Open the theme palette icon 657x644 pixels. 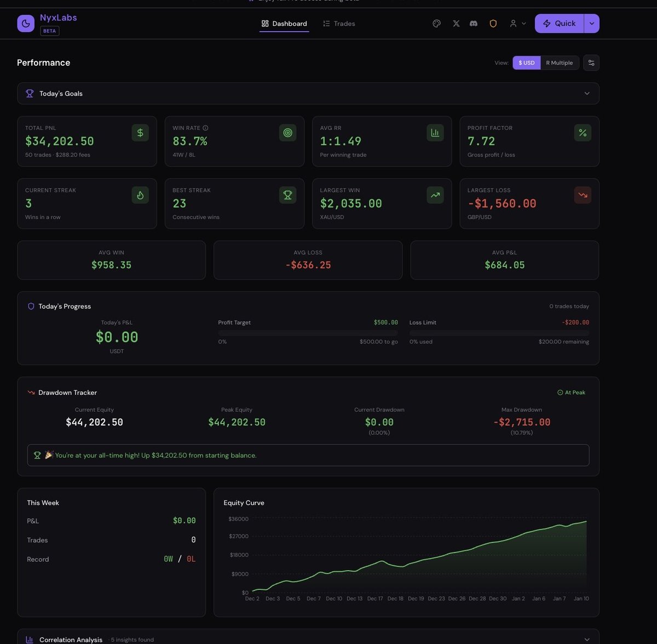[436, 24]
